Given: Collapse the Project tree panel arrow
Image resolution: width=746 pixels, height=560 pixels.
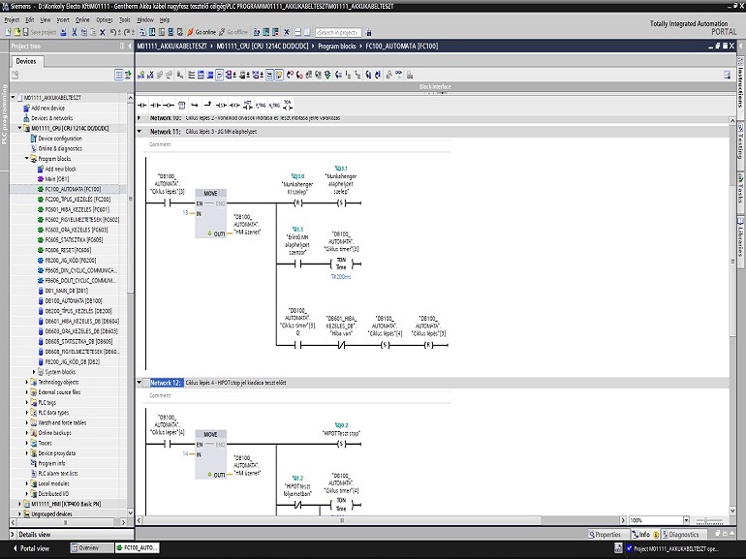Looking at the screenshot, I should (130, 47).
